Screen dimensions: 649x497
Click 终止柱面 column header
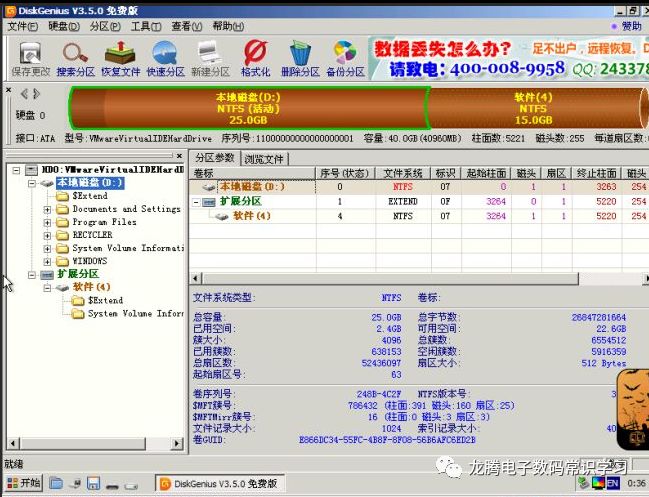click(x=596, y=173)
